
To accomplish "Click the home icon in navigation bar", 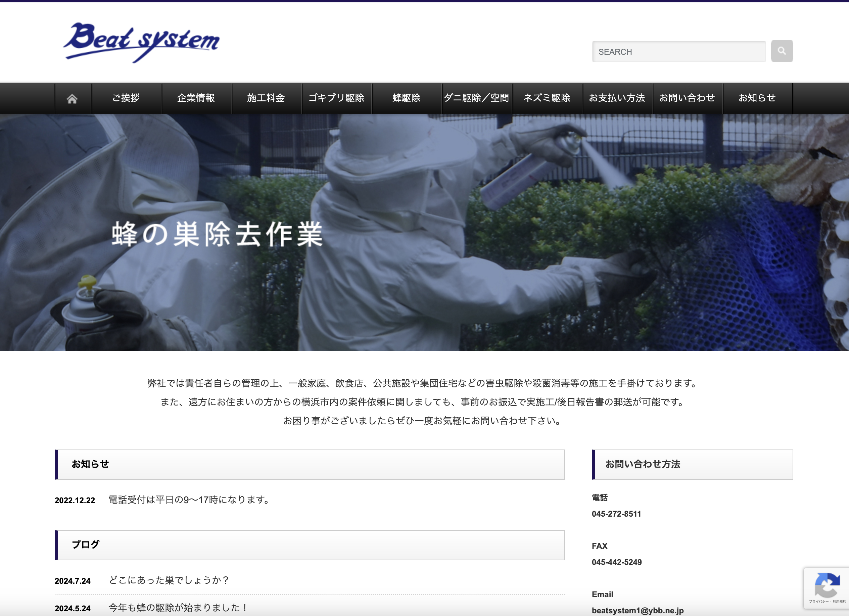I will tap(72, 98).
